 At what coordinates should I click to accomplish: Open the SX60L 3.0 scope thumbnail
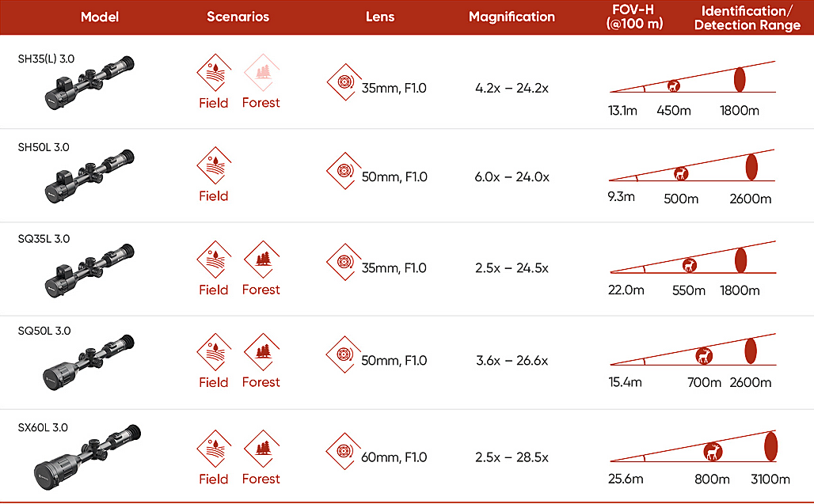(x=87, y=454)
